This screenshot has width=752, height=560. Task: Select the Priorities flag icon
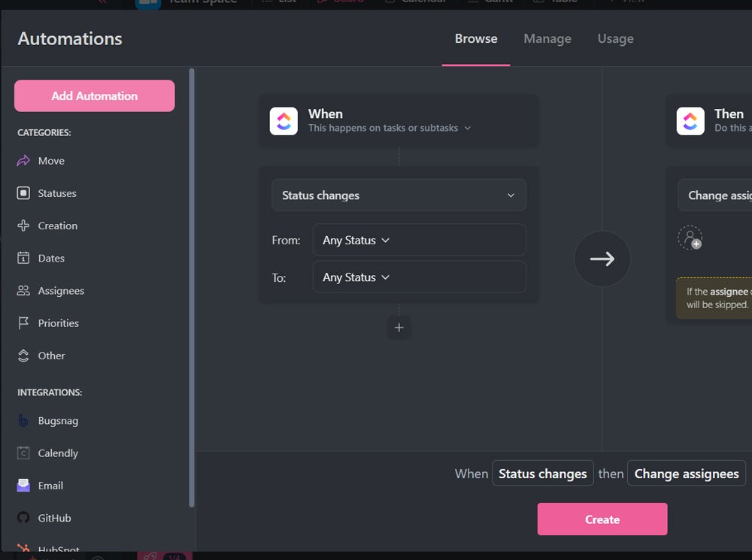click(23, 323)
